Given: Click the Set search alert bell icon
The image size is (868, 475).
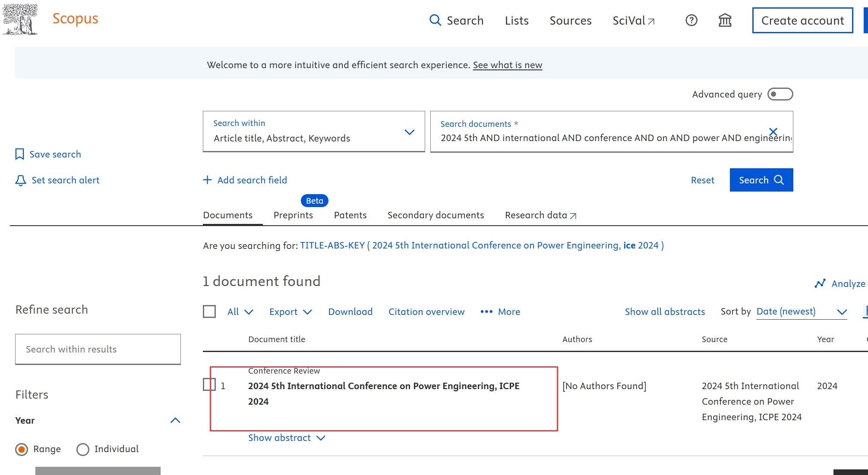Looking at the screenshot, I should pyautogui.click(x=21, y=180).
